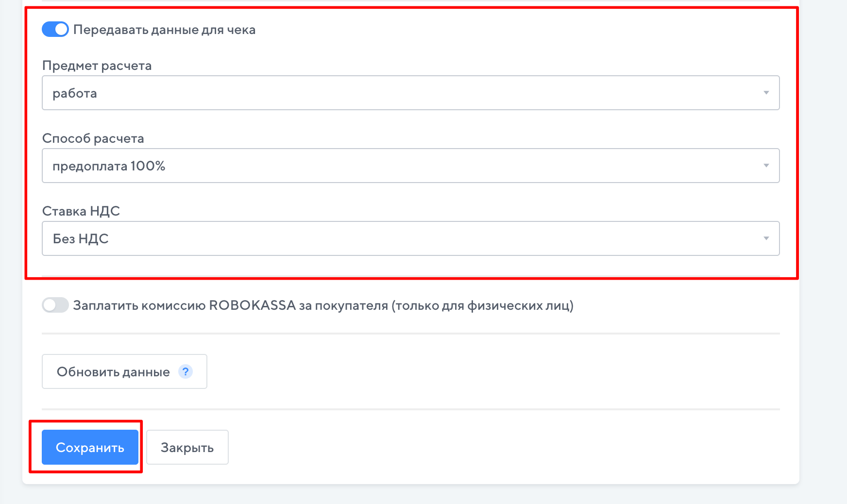Click arrow icon in Способ расчета field
The height and width of the screenshot is (504, 847).
pos(766,166)
